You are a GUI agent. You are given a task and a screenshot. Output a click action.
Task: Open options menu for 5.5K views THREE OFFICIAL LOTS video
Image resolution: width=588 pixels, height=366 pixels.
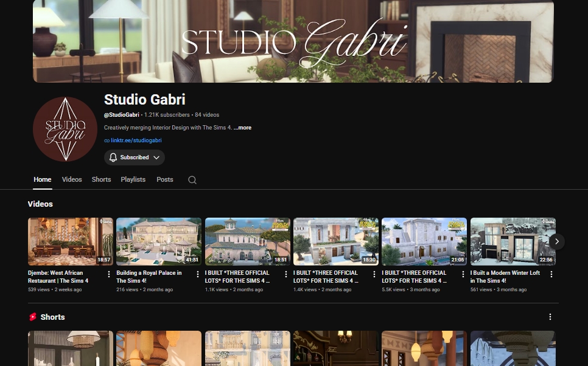pos(463,274)
